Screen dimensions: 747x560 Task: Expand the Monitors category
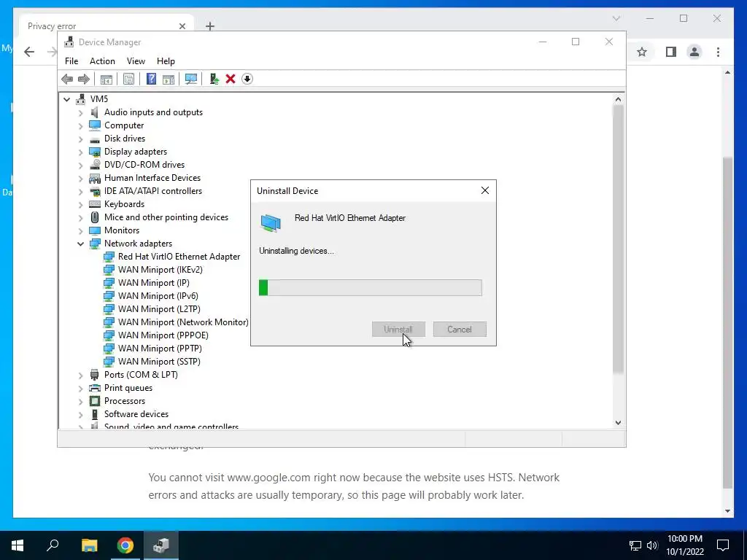coord(80,231)
